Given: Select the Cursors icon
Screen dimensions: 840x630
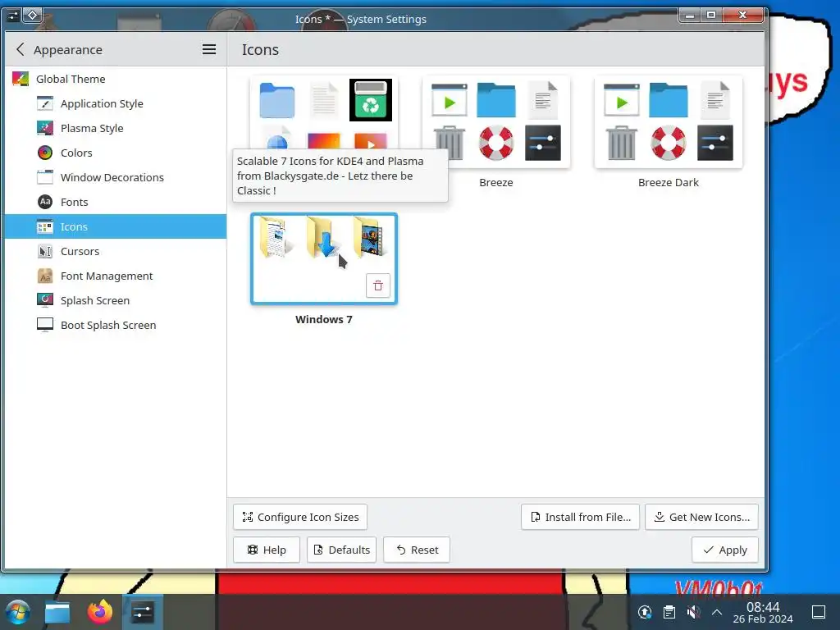Looking at the screenshot, I should [x=45, y=251].
